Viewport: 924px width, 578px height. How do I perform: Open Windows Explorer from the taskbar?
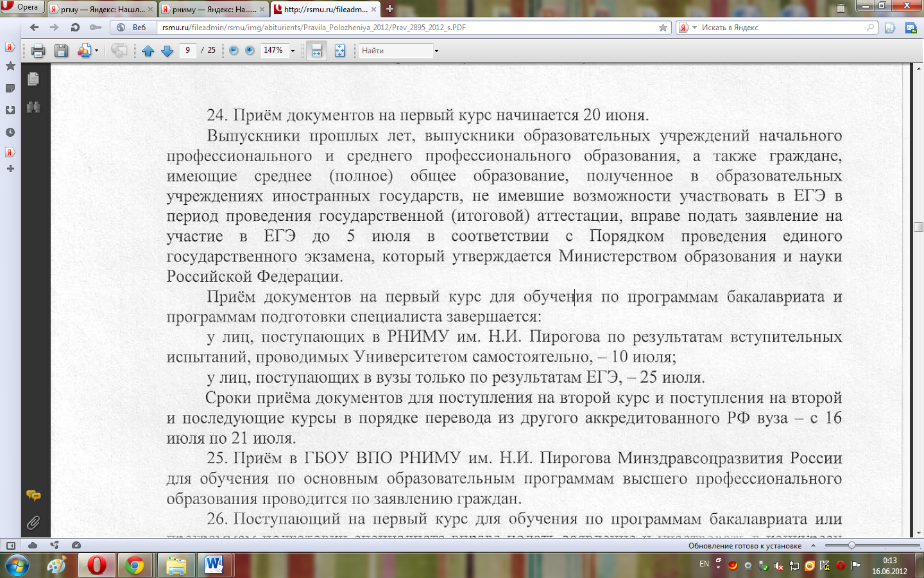click(x=175, y=566)
